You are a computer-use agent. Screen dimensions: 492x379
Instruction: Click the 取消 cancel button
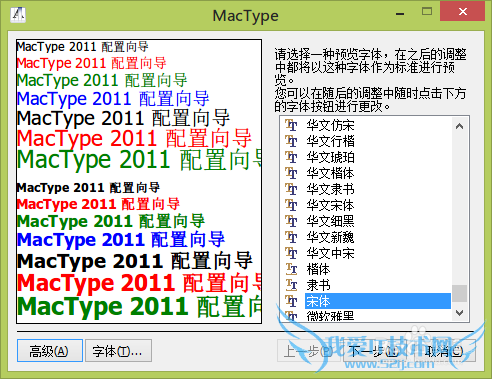click(x=444, y=351)
